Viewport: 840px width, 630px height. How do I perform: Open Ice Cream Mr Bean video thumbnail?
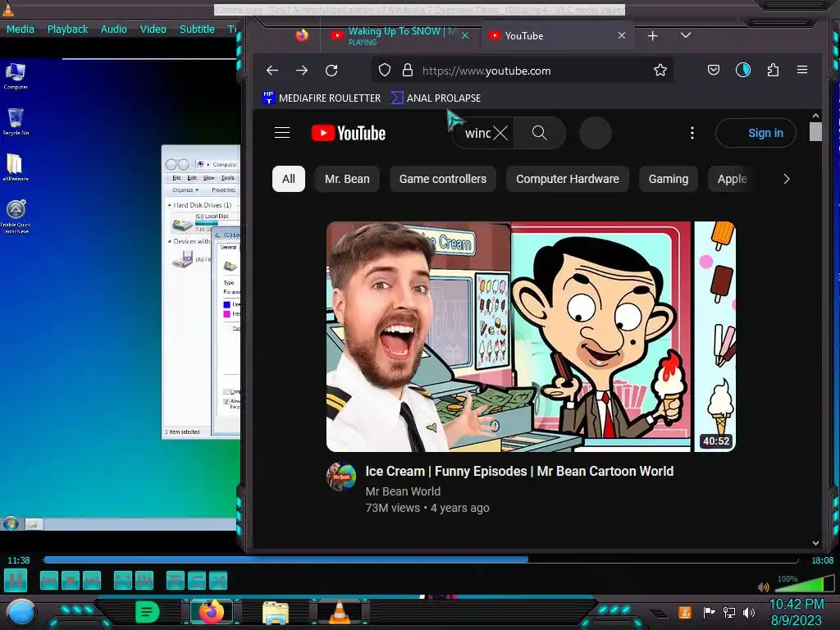coord(531,336)
